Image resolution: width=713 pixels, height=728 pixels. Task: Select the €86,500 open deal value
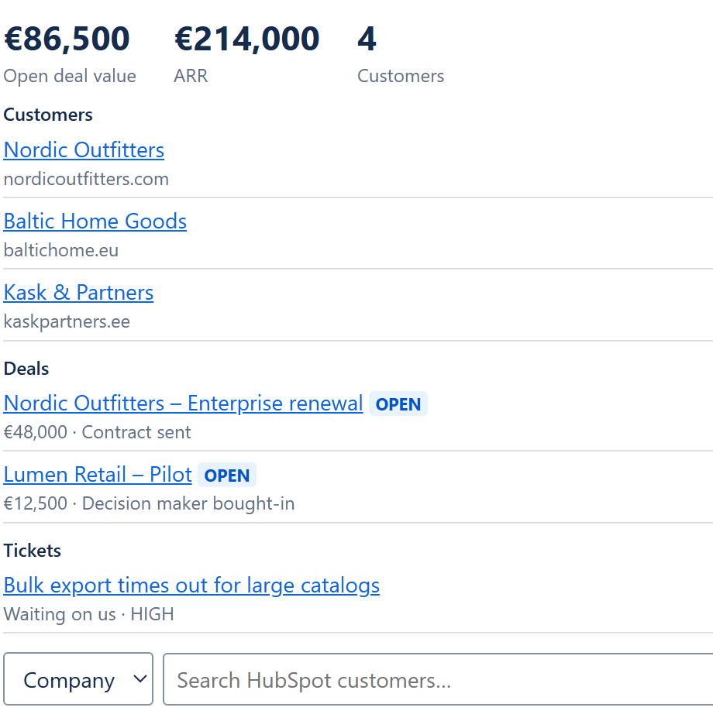tap(67, 39)
